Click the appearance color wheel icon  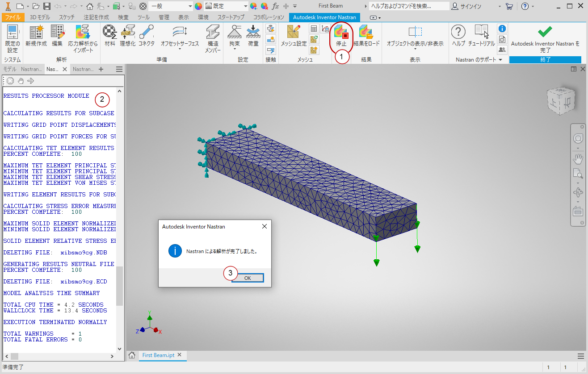(198, 6)
